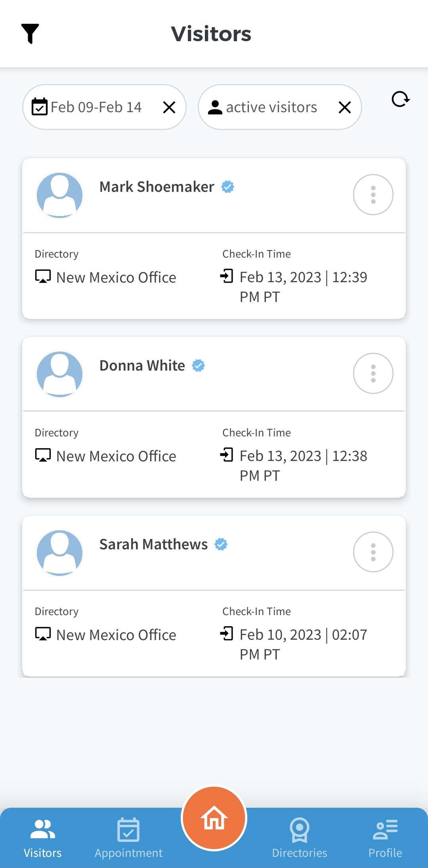The width and height of the screenshot is (428, 868).
Task: Open the Directories tab
Action: pos(300,838)
